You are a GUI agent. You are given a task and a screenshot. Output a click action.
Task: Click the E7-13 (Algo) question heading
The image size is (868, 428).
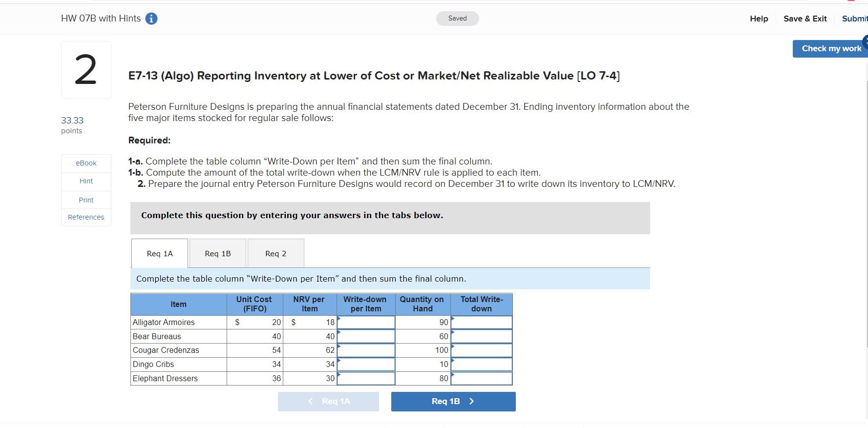[374, 76]
